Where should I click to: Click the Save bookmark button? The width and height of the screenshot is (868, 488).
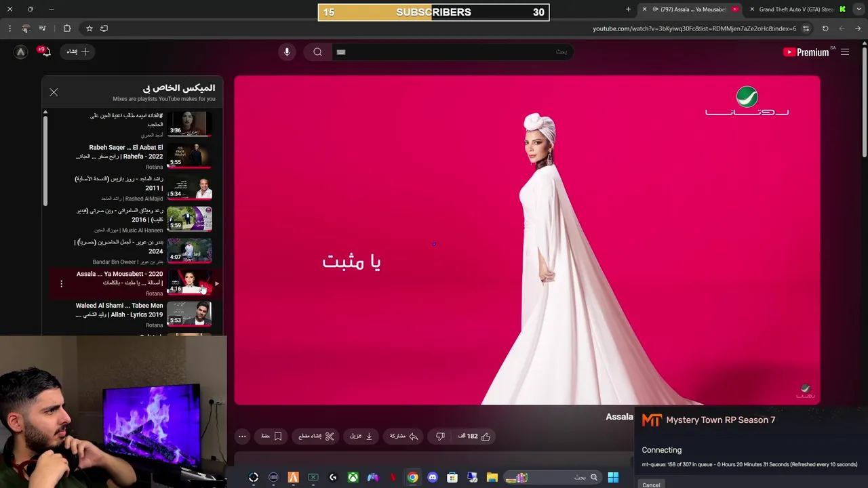pos(271,436)
